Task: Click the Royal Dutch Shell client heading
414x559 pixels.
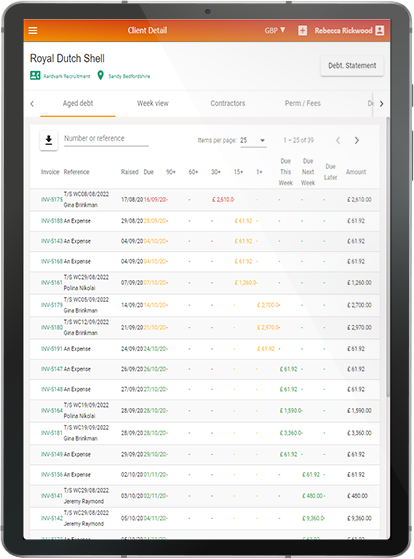Action: [x=67, y=58]
